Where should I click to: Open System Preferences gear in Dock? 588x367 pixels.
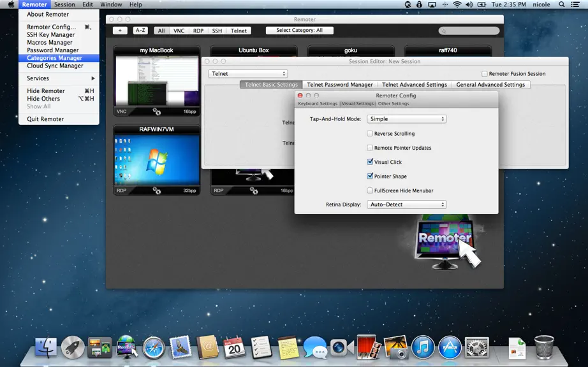tap(476, 347)
